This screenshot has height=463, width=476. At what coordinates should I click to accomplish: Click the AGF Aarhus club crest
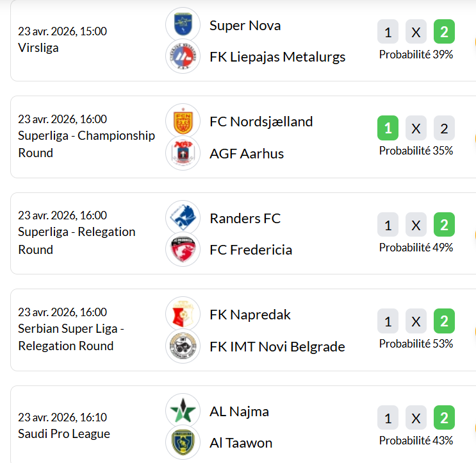coord(183,153)
